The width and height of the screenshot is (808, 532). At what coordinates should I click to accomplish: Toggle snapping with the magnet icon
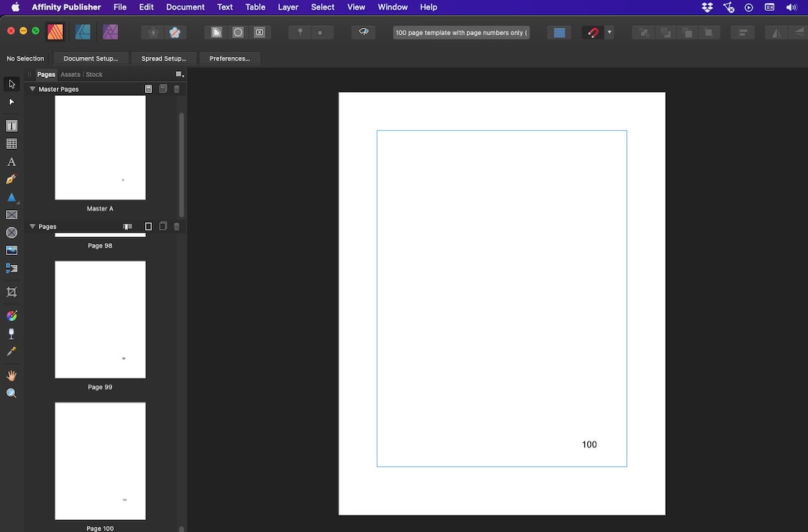point(593,32)
